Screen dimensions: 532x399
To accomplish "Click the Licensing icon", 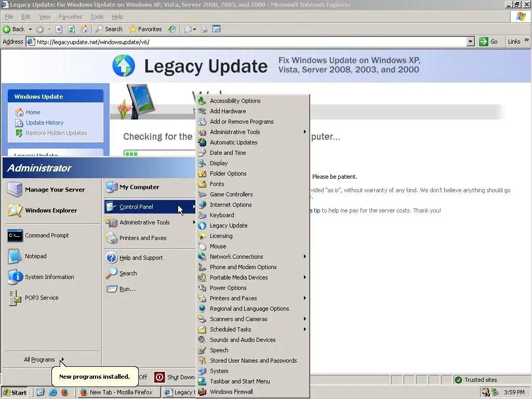I will tap(202, 236).
